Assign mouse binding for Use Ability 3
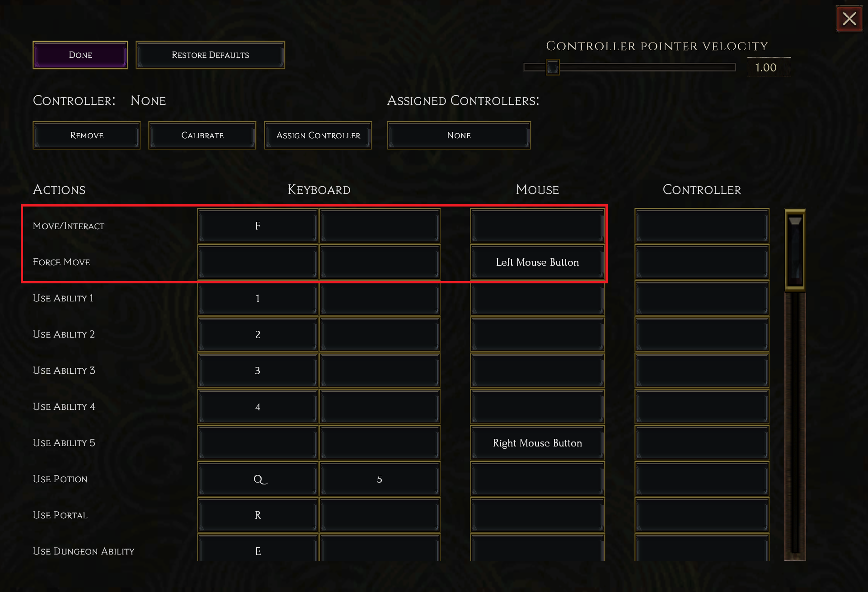This screenshot has width=868, height=592. [537, 371]
